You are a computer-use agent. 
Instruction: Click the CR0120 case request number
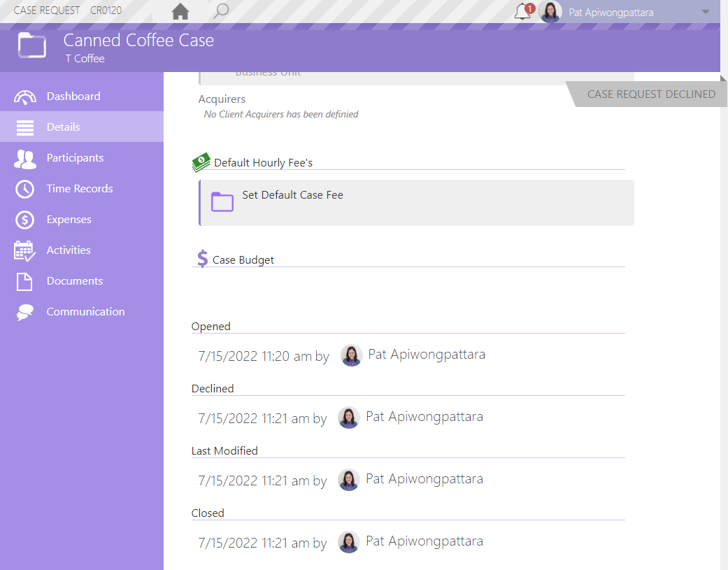[x=106, y=10]
